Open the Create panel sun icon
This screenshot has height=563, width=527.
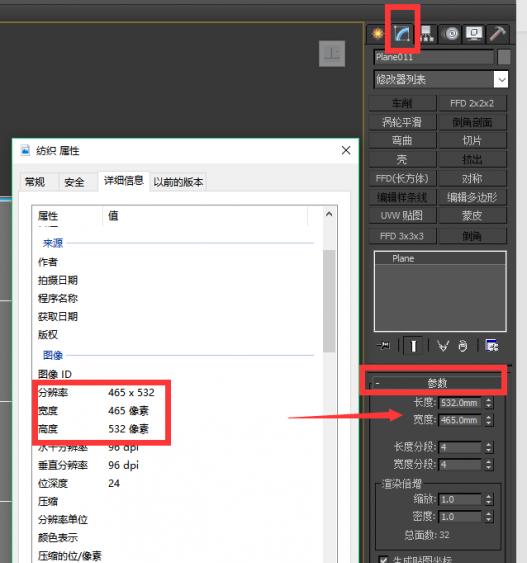coord(377,34)
